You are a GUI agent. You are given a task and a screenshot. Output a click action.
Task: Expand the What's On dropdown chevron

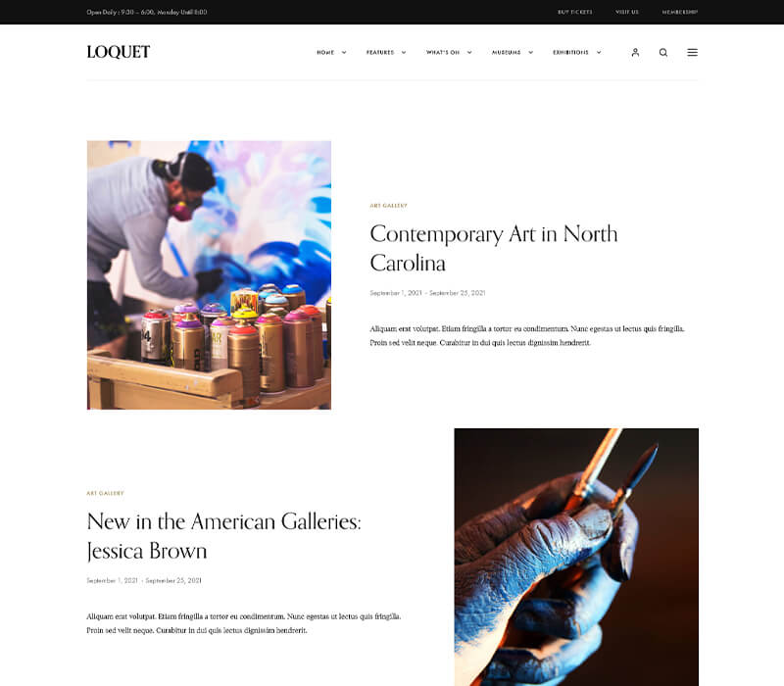coord(469,53)
